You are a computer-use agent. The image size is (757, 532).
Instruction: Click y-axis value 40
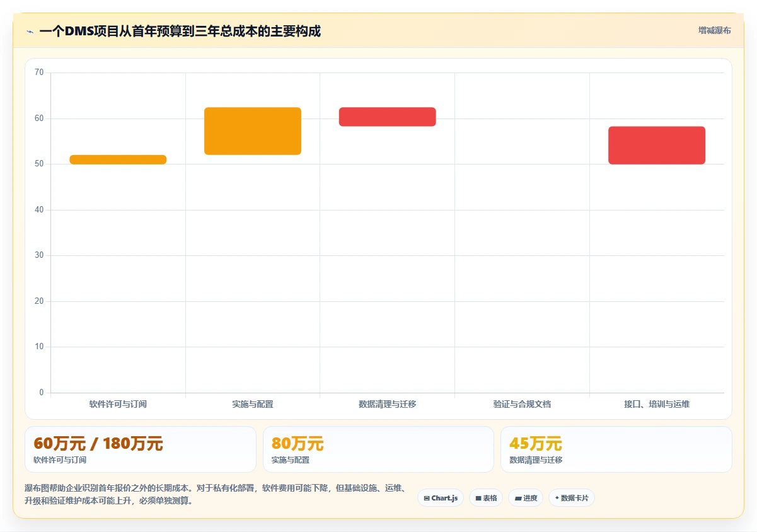(x=39, y=210)
